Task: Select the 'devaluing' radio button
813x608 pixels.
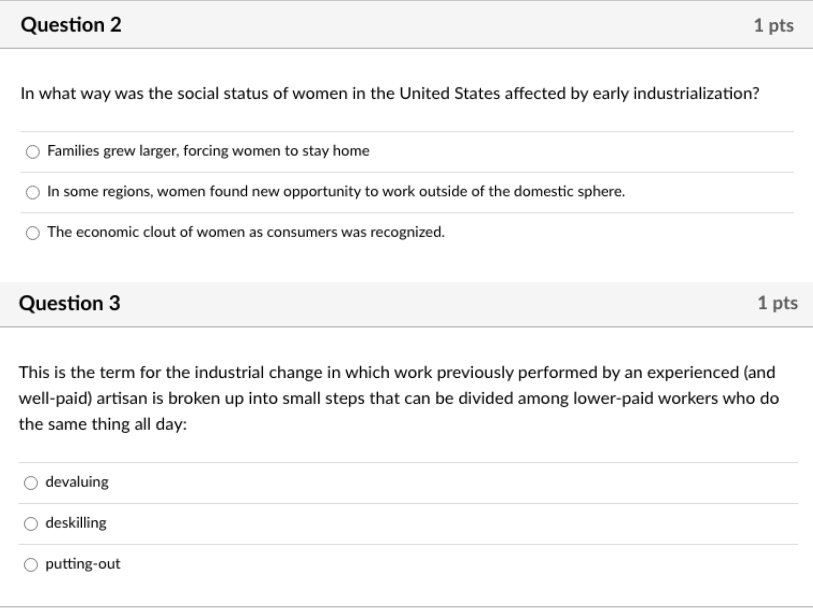Action: pos(31,483)
